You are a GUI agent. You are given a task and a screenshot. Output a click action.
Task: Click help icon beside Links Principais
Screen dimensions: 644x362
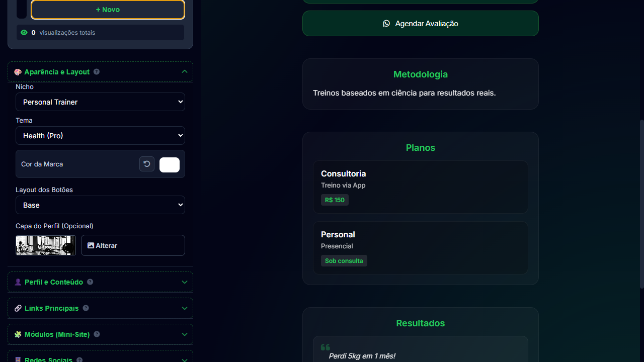[x=86, y=308]
